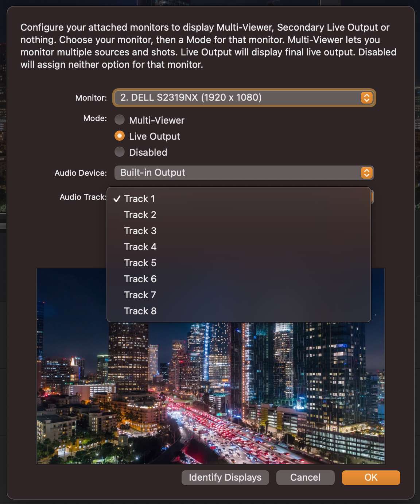
Task: Select the Multi-Viewer radio button
Action: 120,120
